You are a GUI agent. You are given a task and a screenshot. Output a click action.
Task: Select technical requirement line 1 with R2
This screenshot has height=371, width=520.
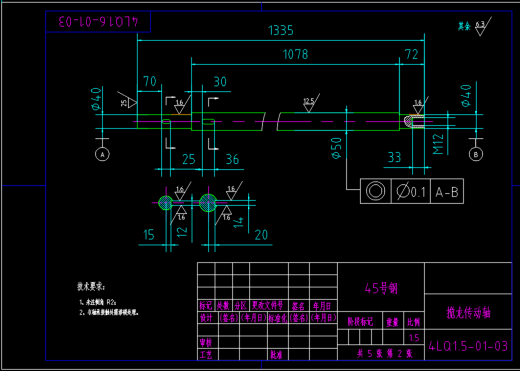[98, 302]
